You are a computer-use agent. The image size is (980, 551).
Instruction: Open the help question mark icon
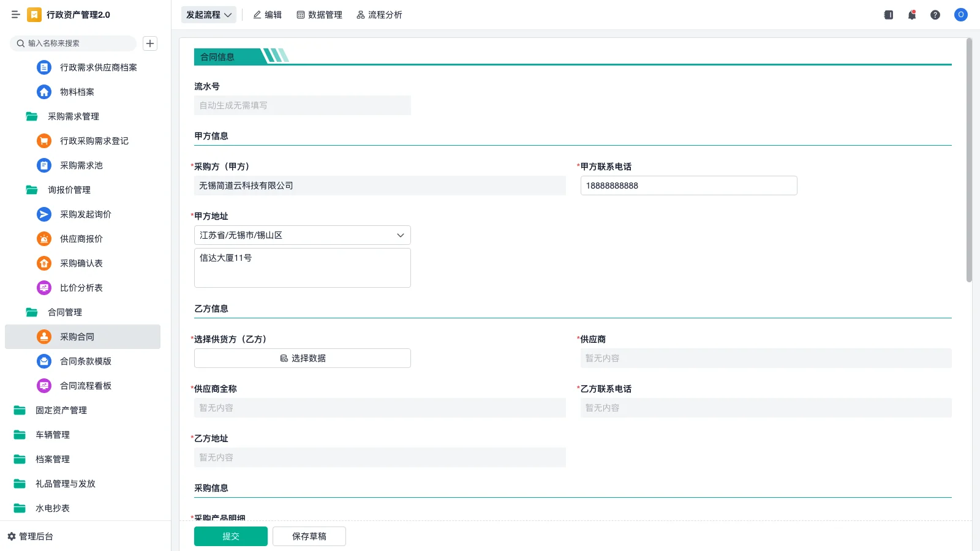click(935, 15)
